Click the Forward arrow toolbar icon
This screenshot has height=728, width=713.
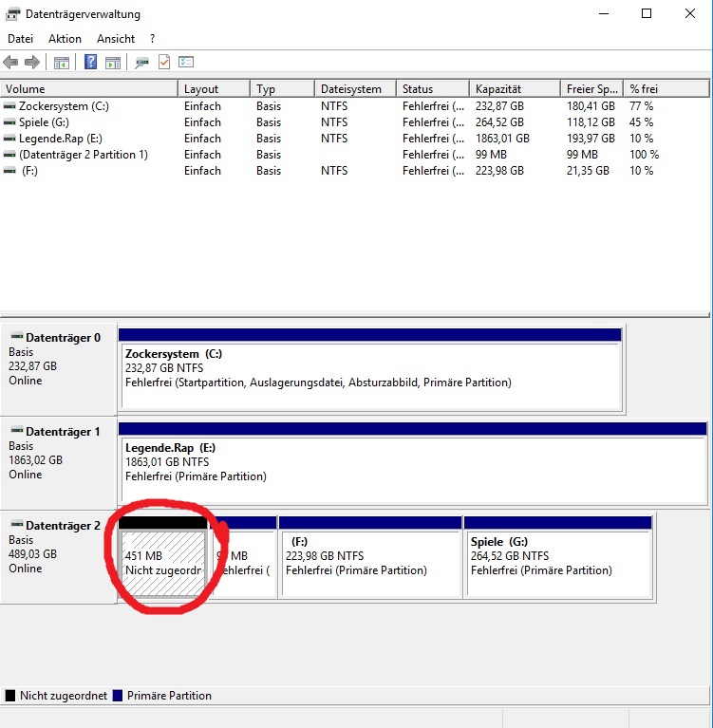click(x=32, y=62)
